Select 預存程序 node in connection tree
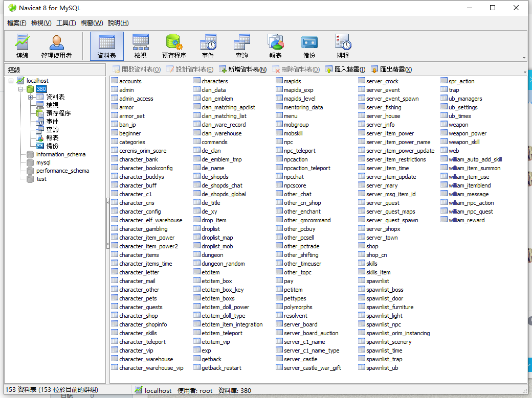Image resolution: width=532 pixels, height=398 pixels. (x=58, y=113)
